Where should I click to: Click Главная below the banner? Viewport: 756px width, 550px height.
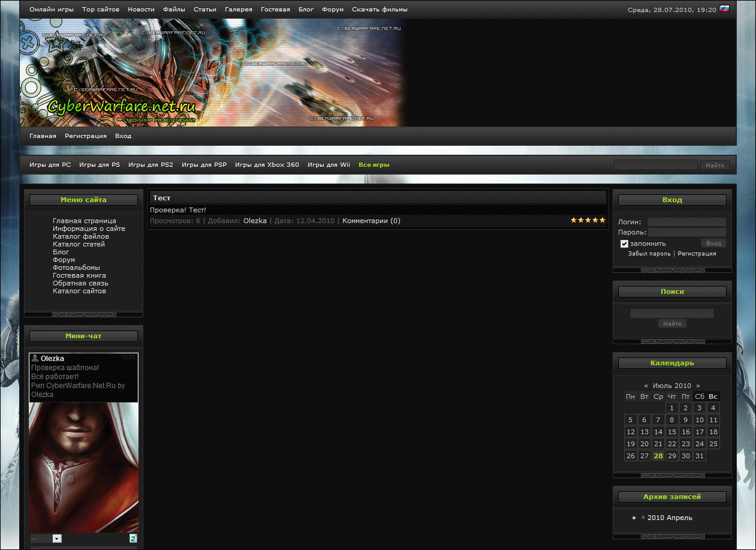click(43, 136)
